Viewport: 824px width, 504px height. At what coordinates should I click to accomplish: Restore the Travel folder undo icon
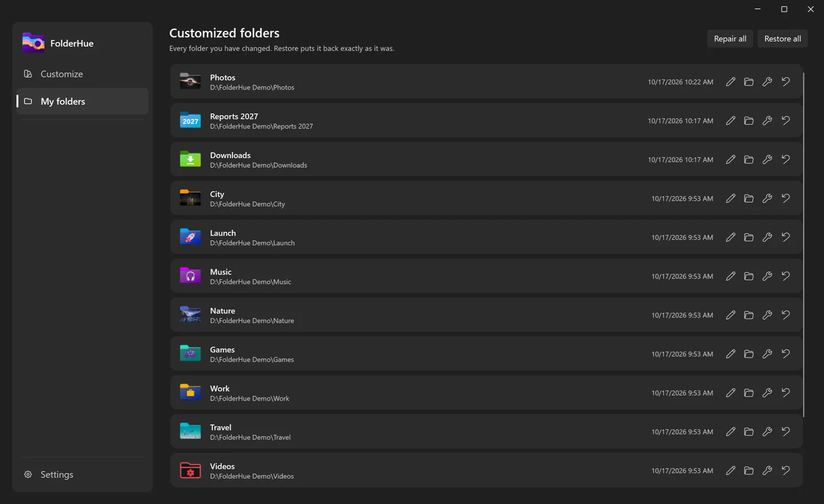[786, 432]
